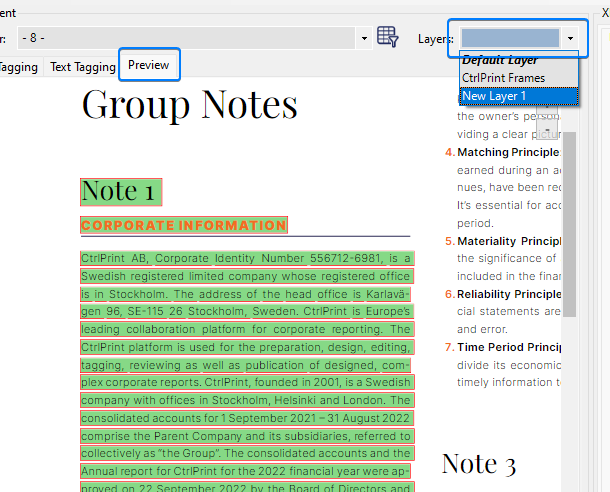Screen dimensions: 610x492
Task: Click the highlighted Note 1 heading
Action: pyautogui.click(x=119, y=191)
